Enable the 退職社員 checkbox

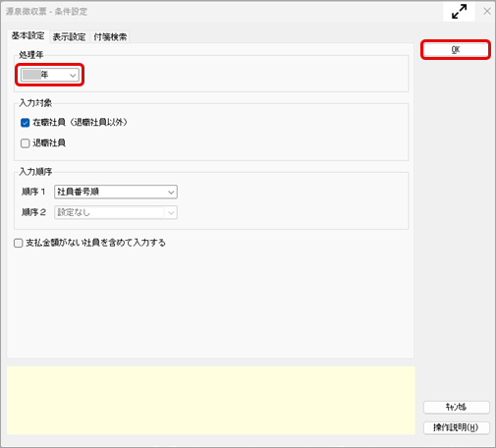click(26, 143)
